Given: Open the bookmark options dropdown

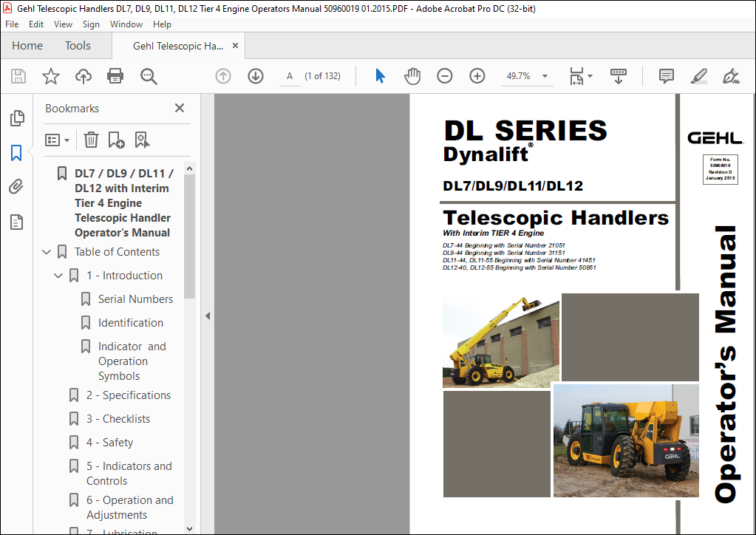Looking at the screenshot, I should click(57, 140).
